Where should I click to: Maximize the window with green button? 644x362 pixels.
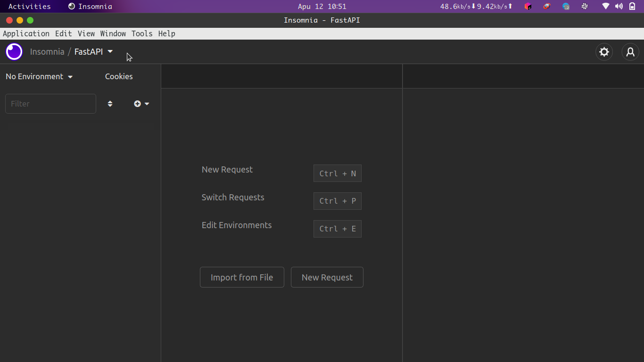[30, 20]
